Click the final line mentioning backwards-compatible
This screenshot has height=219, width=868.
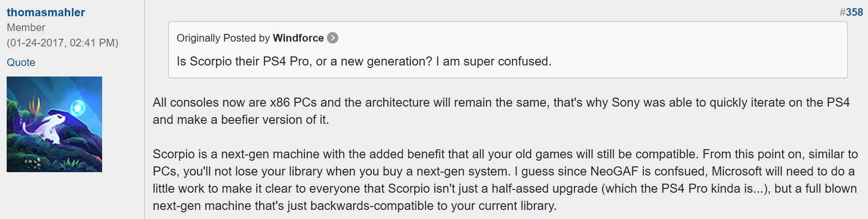[354, 206]
